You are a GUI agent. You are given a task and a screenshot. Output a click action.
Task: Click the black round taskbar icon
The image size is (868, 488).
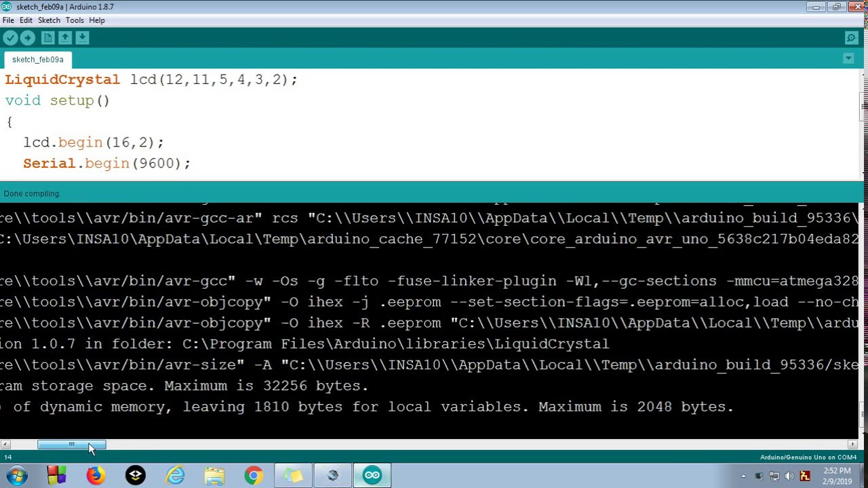tap(136, 476)
